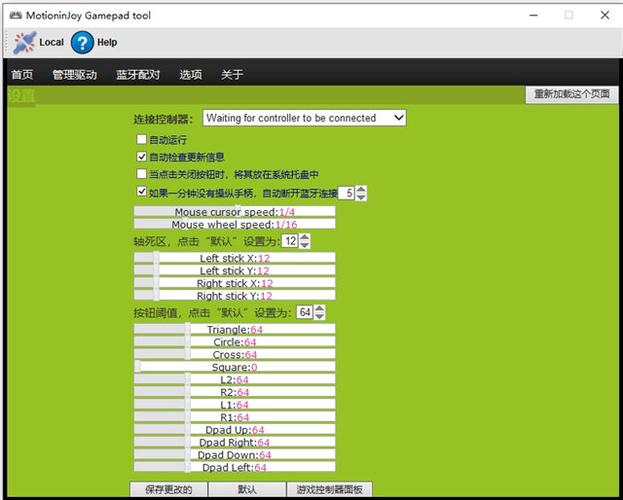Click the L1 threshold slider
The width and height of the screenshot is (623, 500).
click(x=234, y=404)
